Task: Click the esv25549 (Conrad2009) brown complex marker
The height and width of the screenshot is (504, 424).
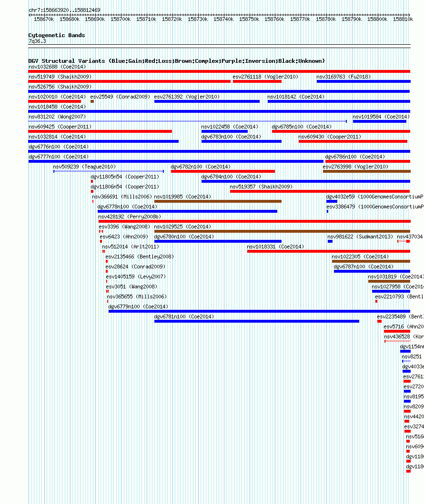Action: (x=92, y=101)
